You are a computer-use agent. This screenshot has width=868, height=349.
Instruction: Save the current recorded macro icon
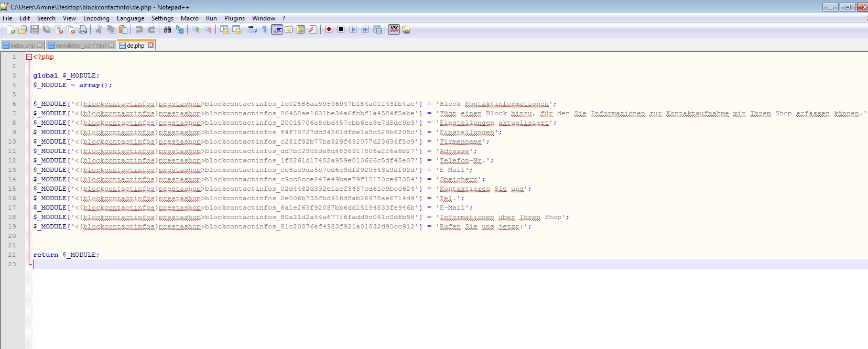point(377,30)
